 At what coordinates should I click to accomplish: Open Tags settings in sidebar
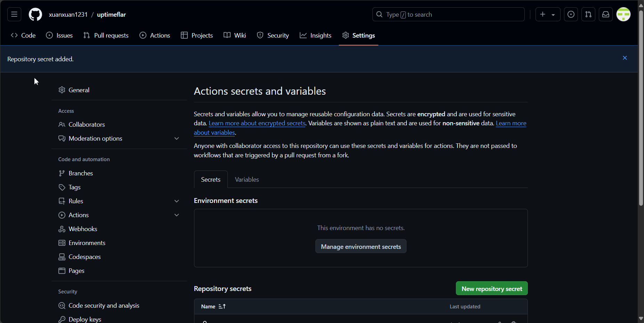coord(119,187)
